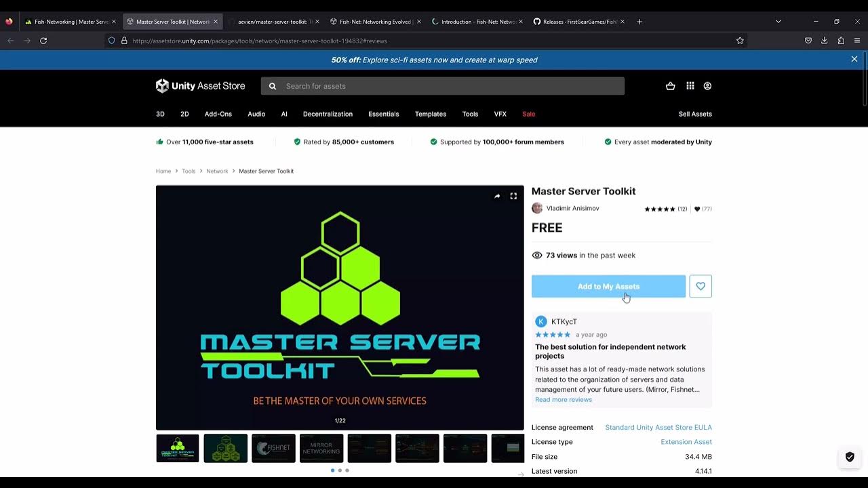The height and width of the screenshot is (488, 868).
Task: Open the privacy shield badge at bottom right
Action: click(850, 457)
